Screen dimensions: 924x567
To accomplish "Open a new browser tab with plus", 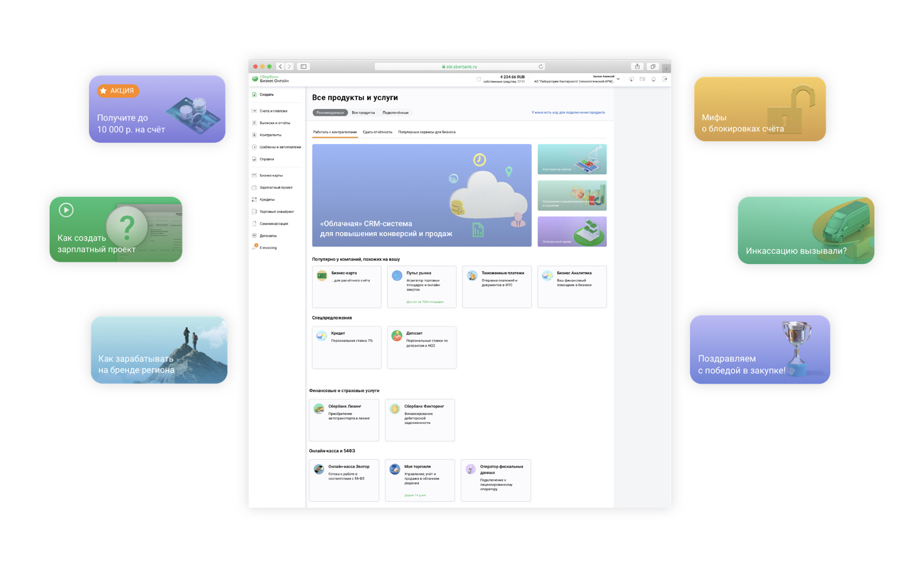I will tap(666, 68).
